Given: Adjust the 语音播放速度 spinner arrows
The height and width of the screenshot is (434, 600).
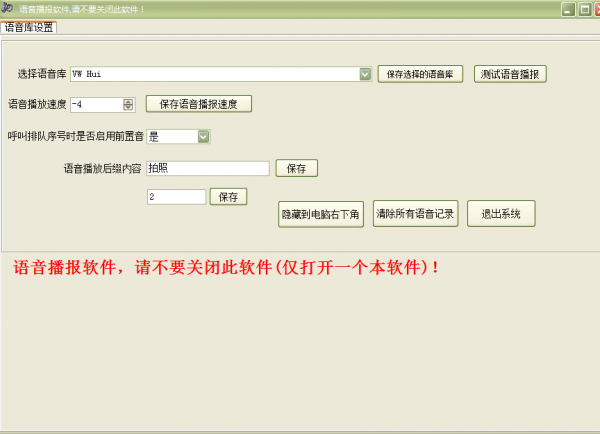Looking at the screenshot, I should (x=128, y=104).
